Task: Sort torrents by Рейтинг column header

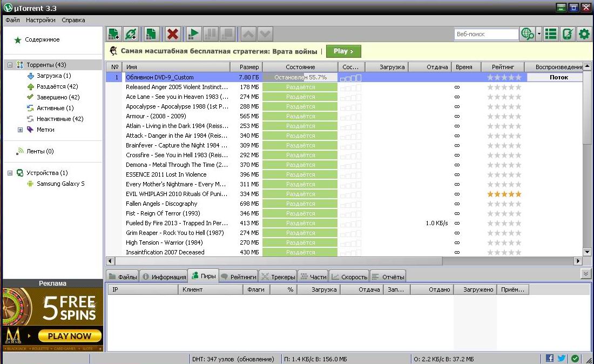Action: point(503,67)
